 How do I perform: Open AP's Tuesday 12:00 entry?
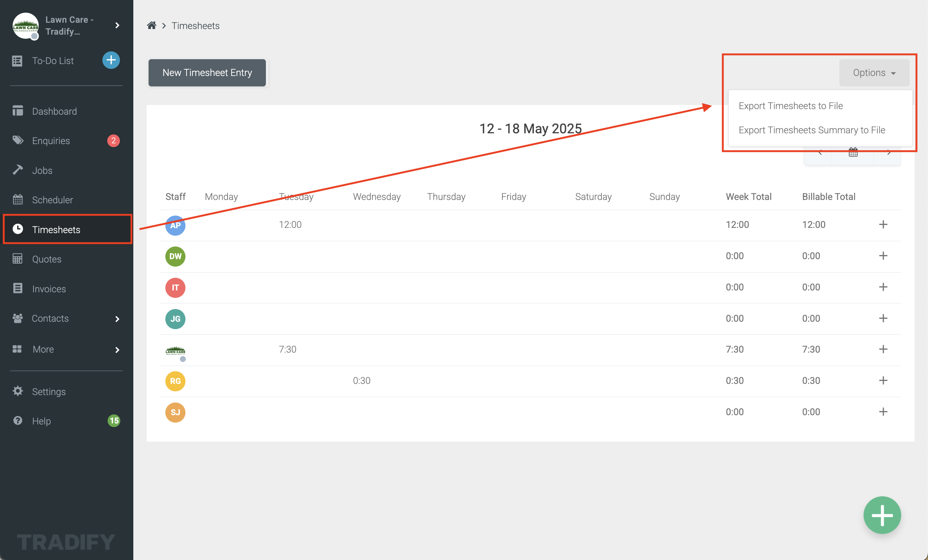tap(290, 225)
